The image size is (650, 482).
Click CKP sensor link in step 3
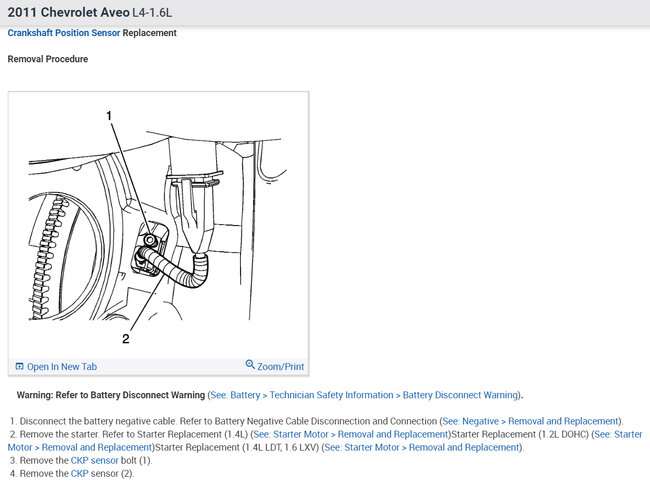coord(95,460)
